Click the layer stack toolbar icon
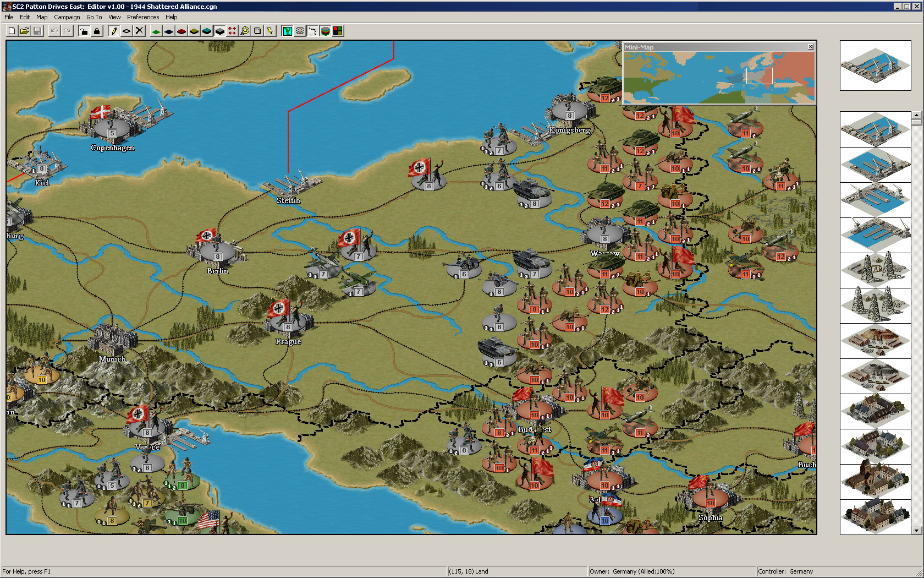The width and height of the screenshot is (924, 578). 324,31
